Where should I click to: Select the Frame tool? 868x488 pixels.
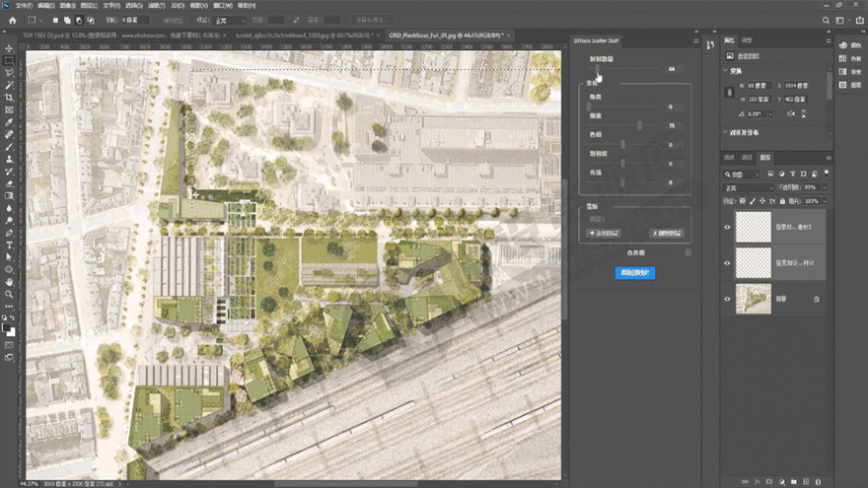9,109
